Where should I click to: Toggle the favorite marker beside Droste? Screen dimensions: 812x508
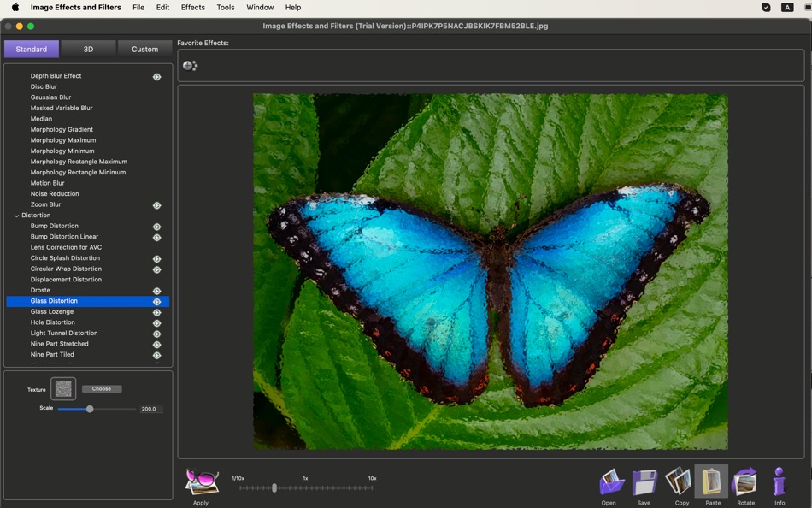(x=156, y=290)
